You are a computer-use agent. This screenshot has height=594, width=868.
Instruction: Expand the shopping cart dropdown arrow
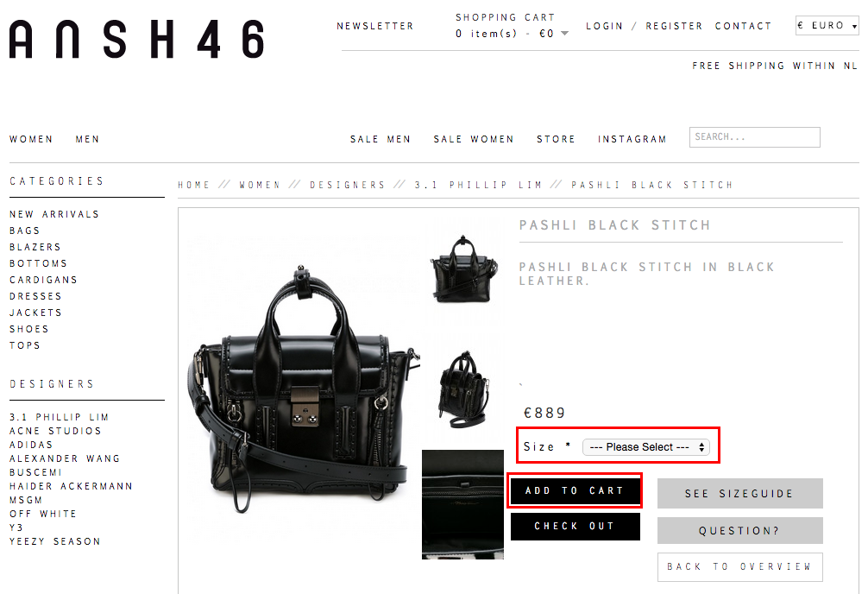click(564, 34)
